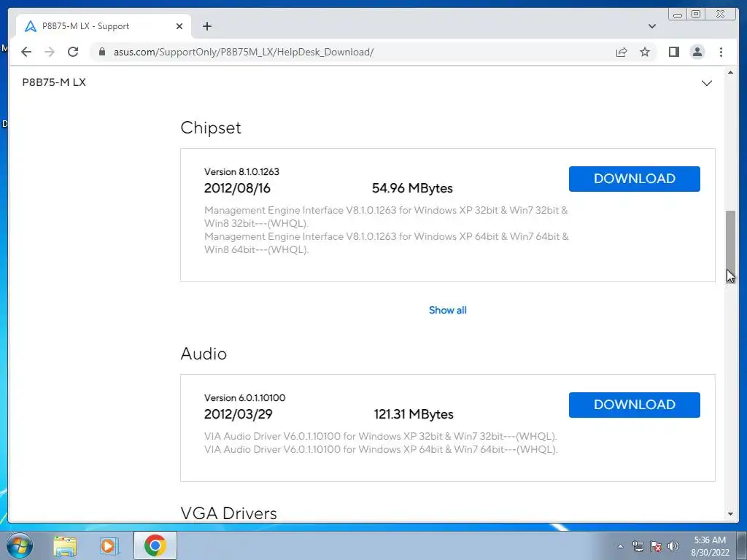
Task: Click the date 2012/08/16
Action: coord(237,188)
